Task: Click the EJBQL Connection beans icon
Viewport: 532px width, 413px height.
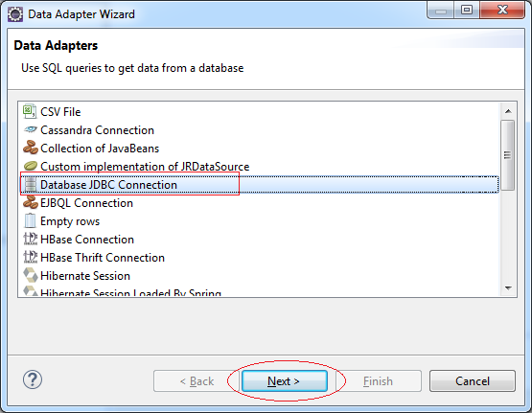Action: tap(30, 202)
